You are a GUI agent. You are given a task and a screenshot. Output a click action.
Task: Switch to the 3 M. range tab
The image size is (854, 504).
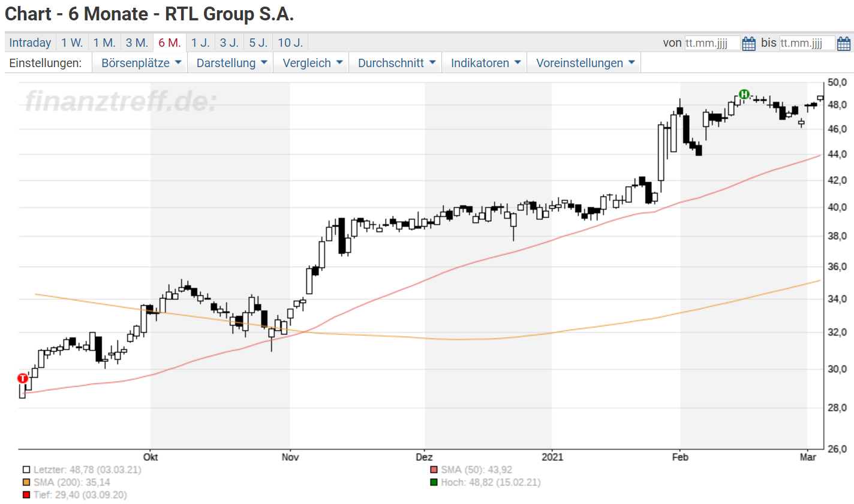coord(137,43)
